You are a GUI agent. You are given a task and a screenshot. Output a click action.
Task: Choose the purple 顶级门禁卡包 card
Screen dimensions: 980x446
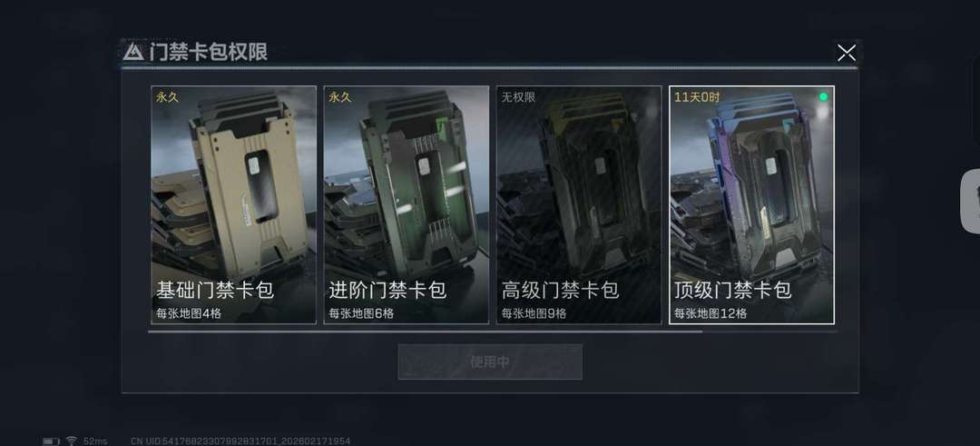(752, 204)
